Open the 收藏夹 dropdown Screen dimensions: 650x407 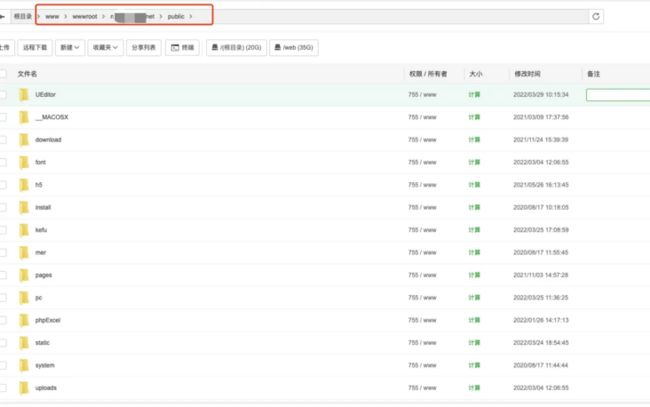pyautogui.click(x=105, y=48)
